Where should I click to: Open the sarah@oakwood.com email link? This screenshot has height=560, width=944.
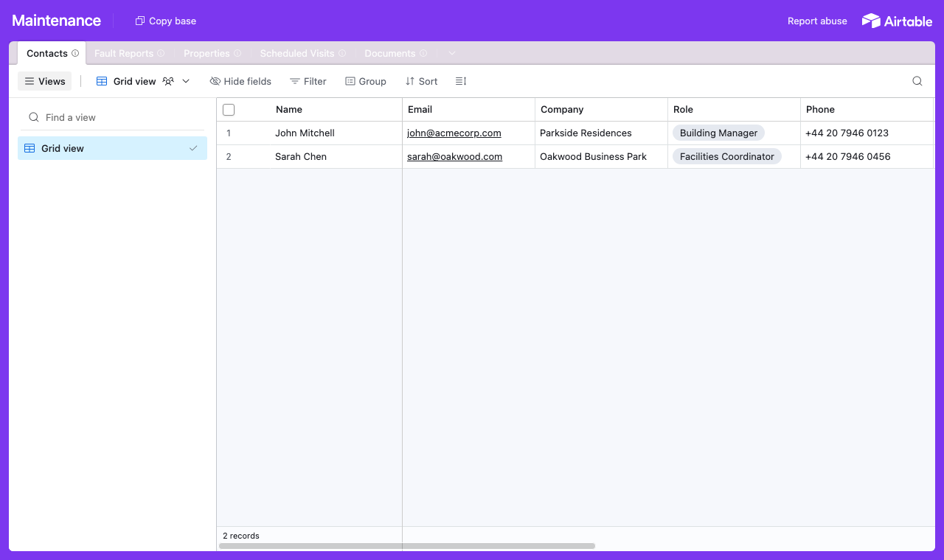tap(454, 157)
